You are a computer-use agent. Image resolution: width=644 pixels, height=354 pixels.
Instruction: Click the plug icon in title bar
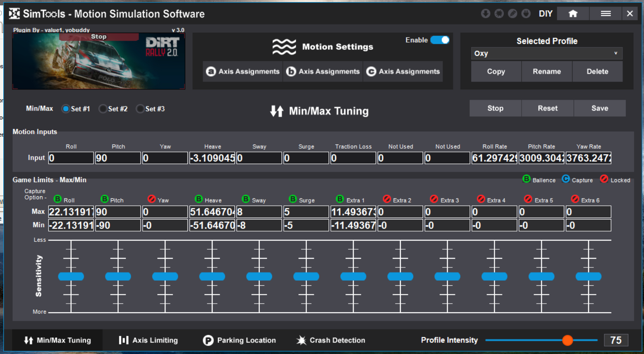(x=526, y=14)
